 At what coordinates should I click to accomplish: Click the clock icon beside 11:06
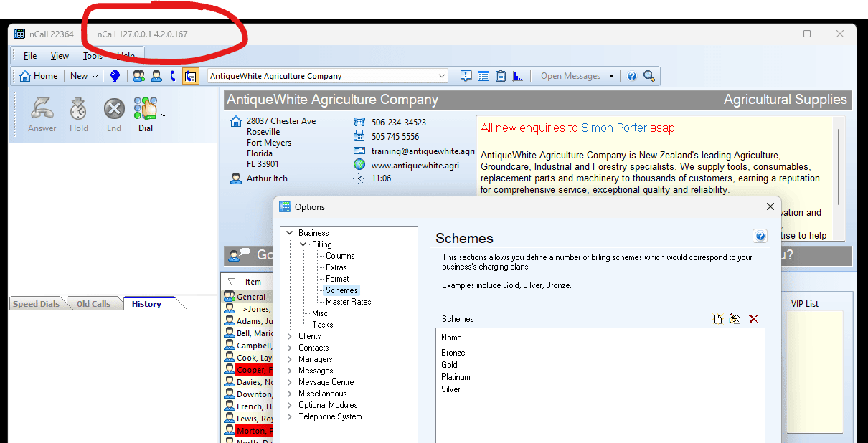pos(359,178)
